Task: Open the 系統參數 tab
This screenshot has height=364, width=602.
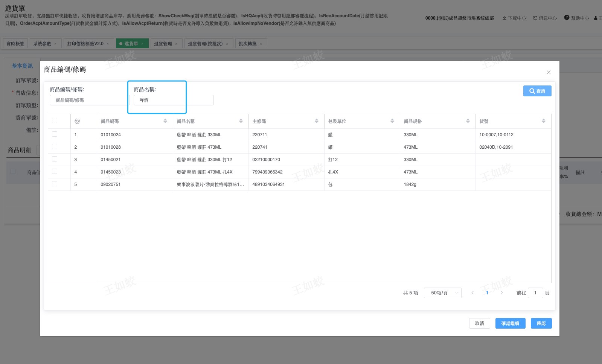Action: coord(42,44)
